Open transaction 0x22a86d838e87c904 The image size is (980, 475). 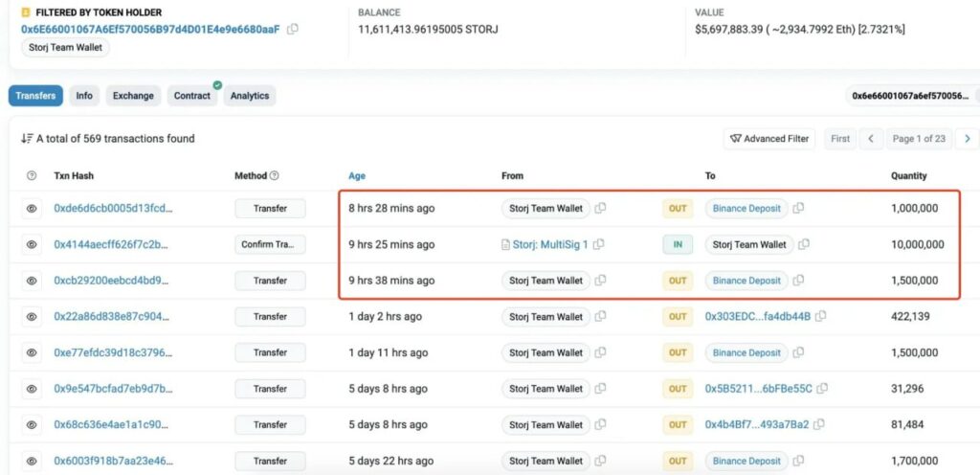point(111,316)
